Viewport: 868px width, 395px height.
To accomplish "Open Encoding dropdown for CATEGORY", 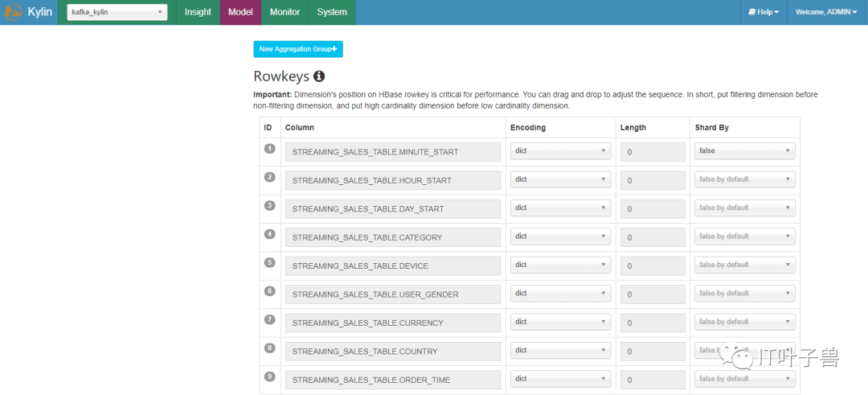I will 560,237.
